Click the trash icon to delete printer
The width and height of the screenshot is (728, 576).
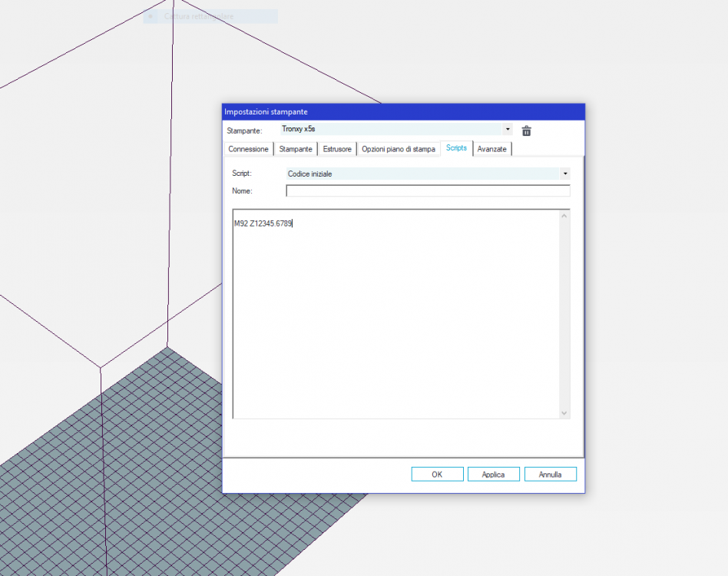click(526, 131)
